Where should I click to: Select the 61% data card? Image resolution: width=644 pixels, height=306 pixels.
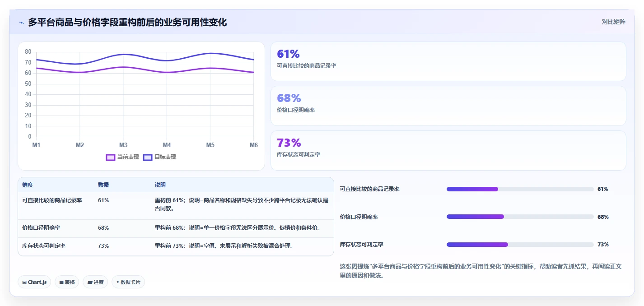[x=448, y=61]
